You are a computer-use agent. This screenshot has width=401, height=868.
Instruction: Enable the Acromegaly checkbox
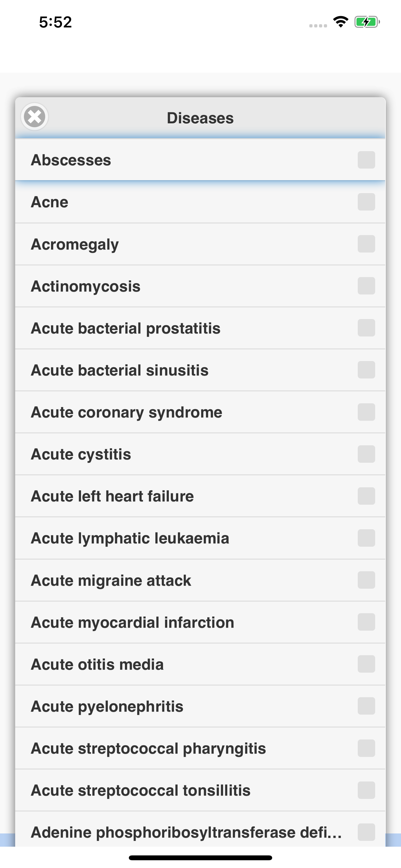tap(366, 243)
